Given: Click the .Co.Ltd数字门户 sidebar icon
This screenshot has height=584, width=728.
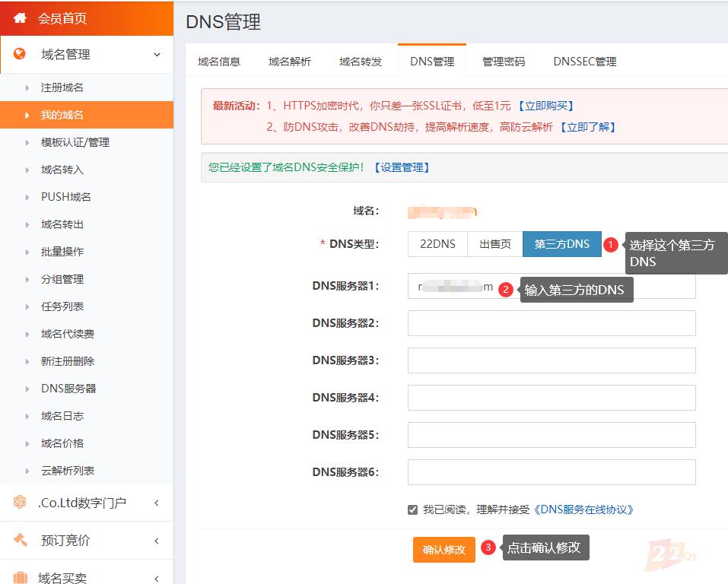Looking at the screenshot, I should 21,503.
